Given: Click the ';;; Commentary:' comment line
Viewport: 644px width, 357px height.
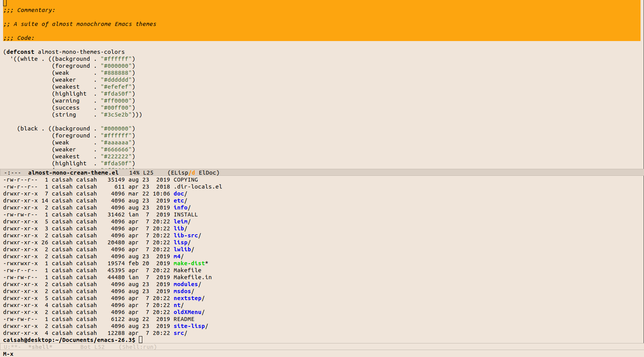Looking at the screenshot, I should [x=29, y=10].
